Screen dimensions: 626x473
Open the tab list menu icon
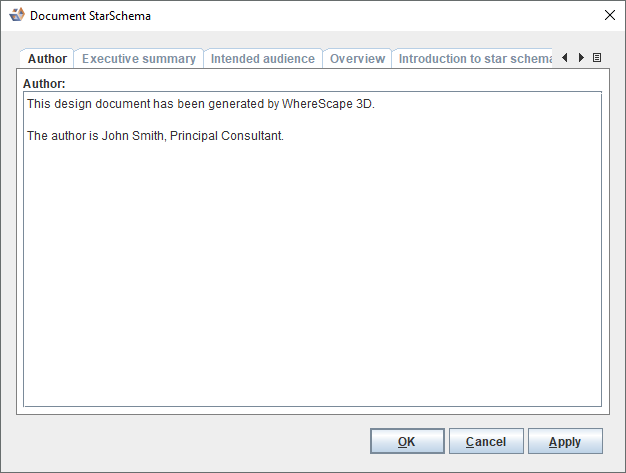click(x=597, y=58)
